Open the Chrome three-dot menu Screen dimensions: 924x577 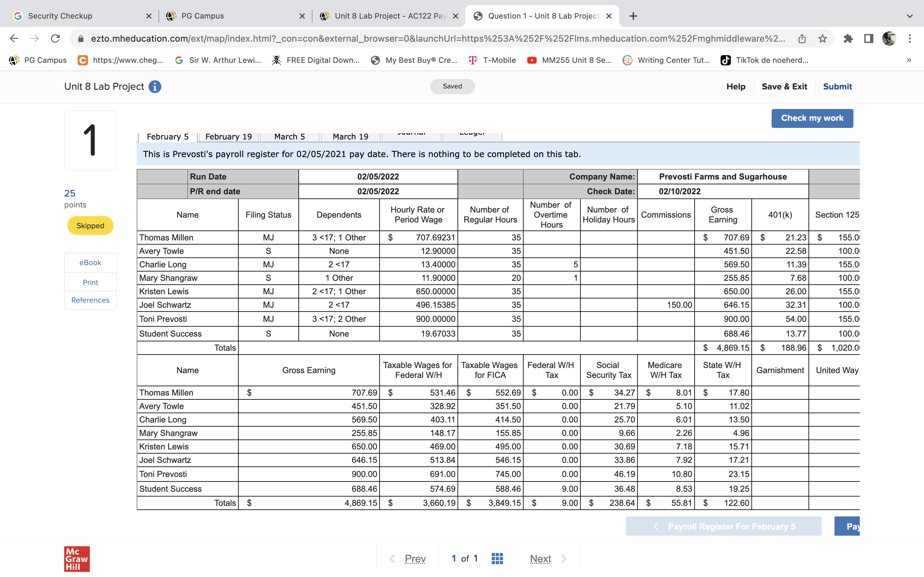[910, 38]
